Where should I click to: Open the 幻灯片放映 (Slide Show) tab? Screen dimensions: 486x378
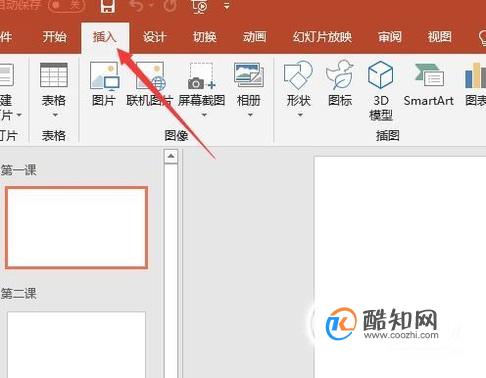point(322,37)
